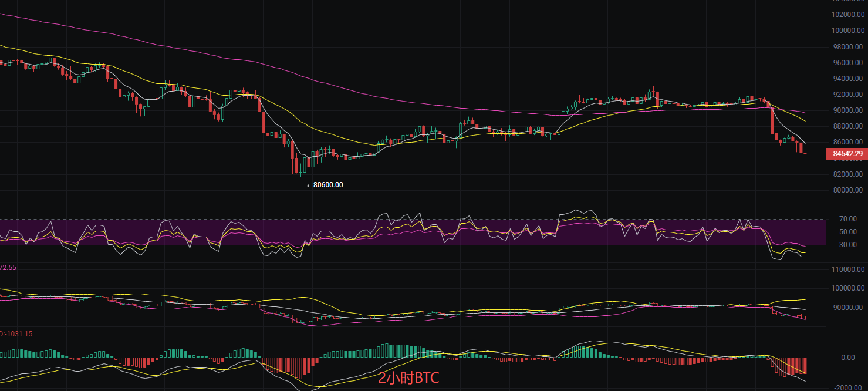Screen dimensions: 868x391
Task: Click the MACD 0.00 axis label
Action: click(x=847, y=358)
